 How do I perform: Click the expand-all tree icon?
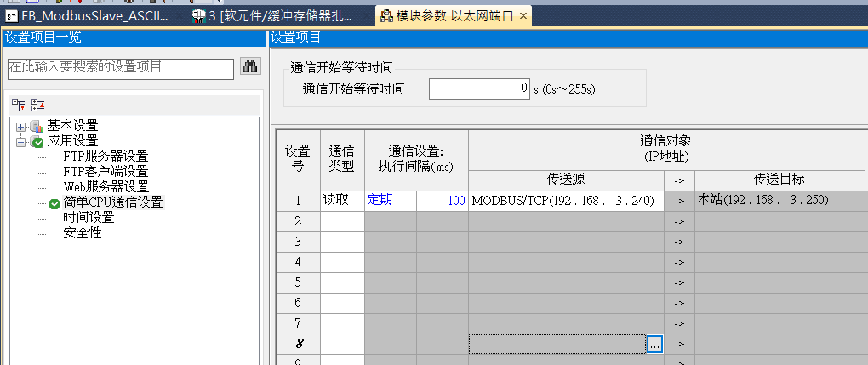(x=18, y=105)
